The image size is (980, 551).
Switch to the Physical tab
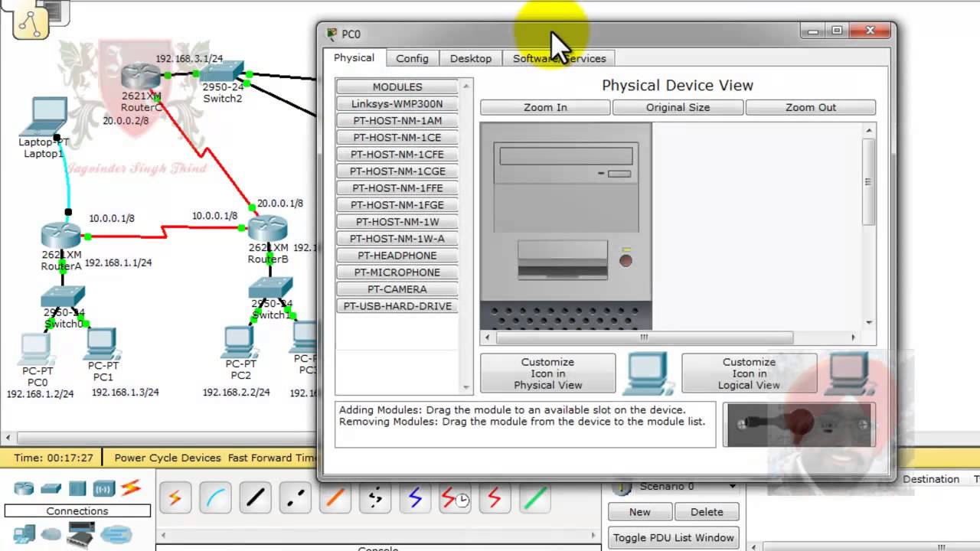[x=354, y=58]
